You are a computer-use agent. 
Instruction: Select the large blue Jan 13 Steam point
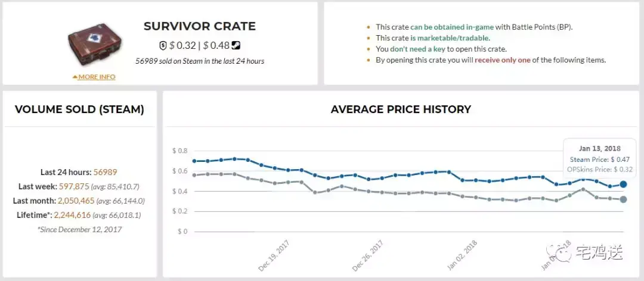[x=623, y=185]
